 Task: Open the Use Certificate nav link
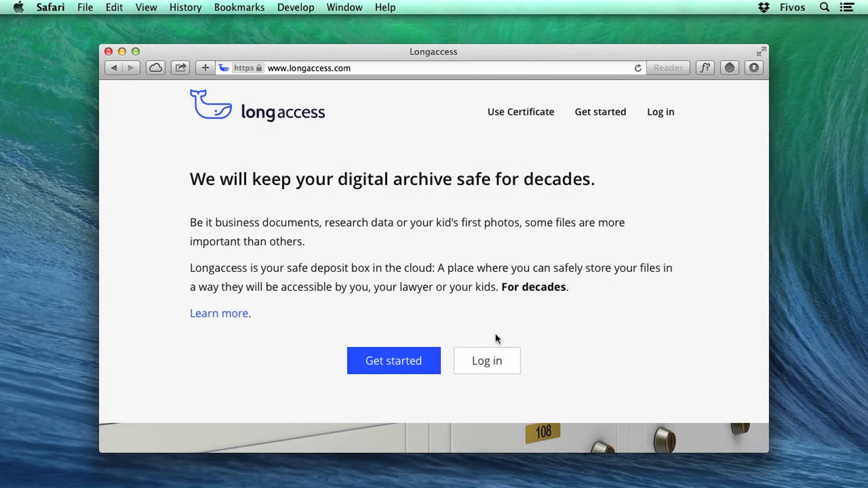point(521,112)
